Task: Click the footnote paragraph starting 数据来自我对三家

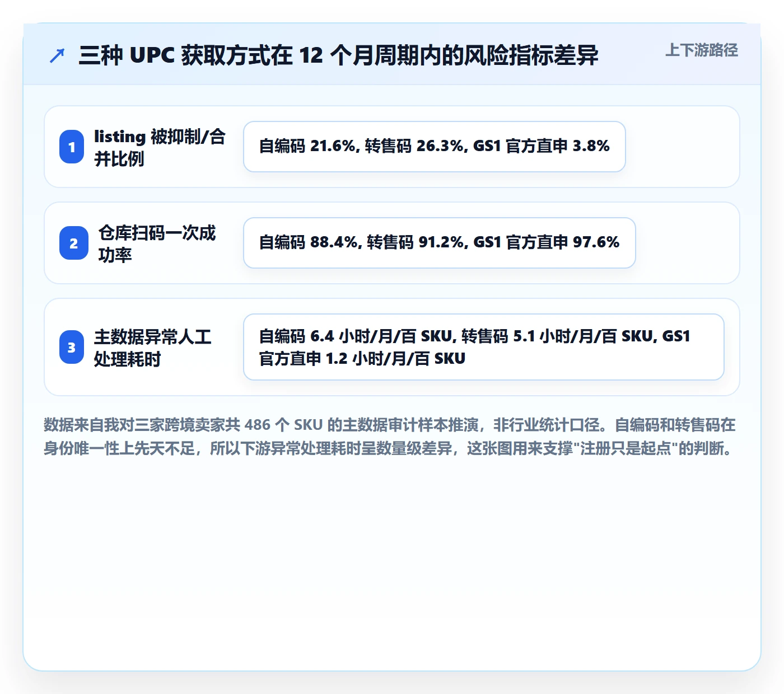Action: coord(390,437)
